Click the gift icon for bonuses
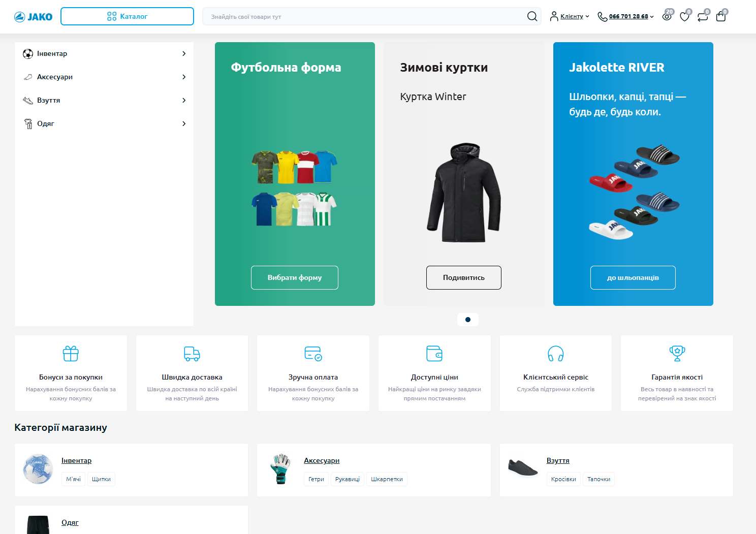This screenshot has width=756, height=534. pyautogui.click(x=71, y=354)
